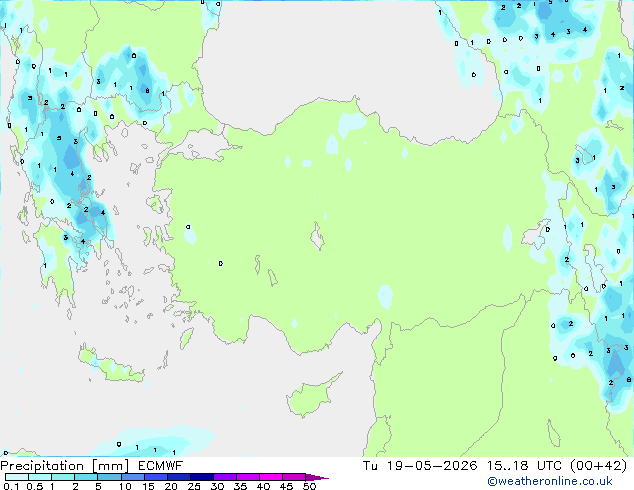Click the '15..18 UTC' time range

tap(524, 466)
